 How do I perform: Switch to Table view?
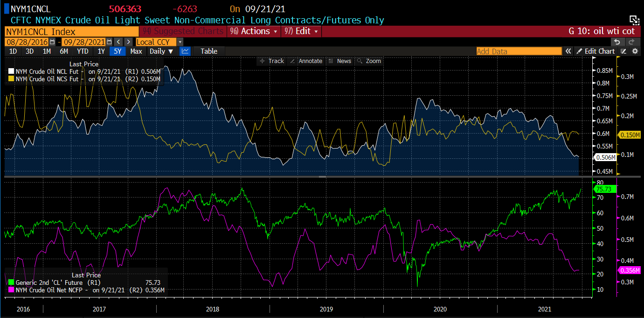(209, 51)
